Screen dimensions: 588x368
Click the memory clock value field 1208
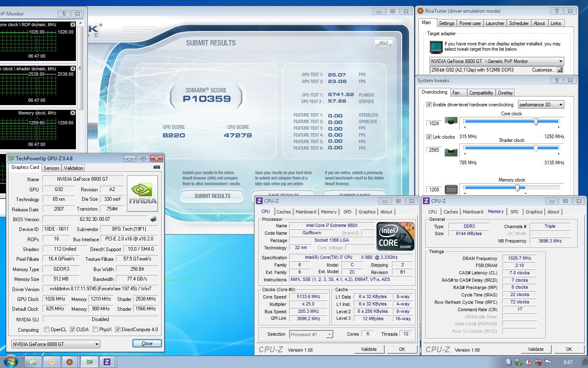(x=434, y=189)
